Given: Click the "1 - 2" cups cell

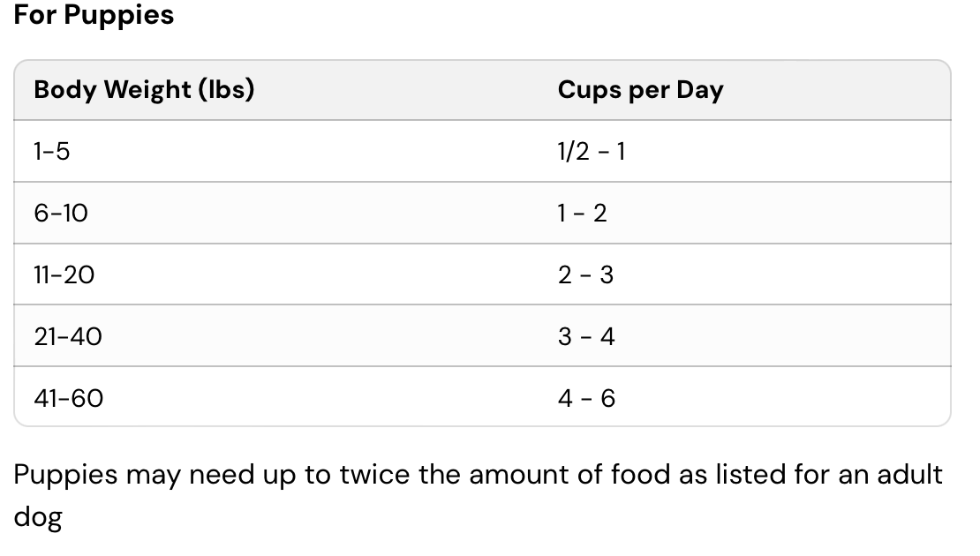Looking at the screenshot, I should pos(582,214).
